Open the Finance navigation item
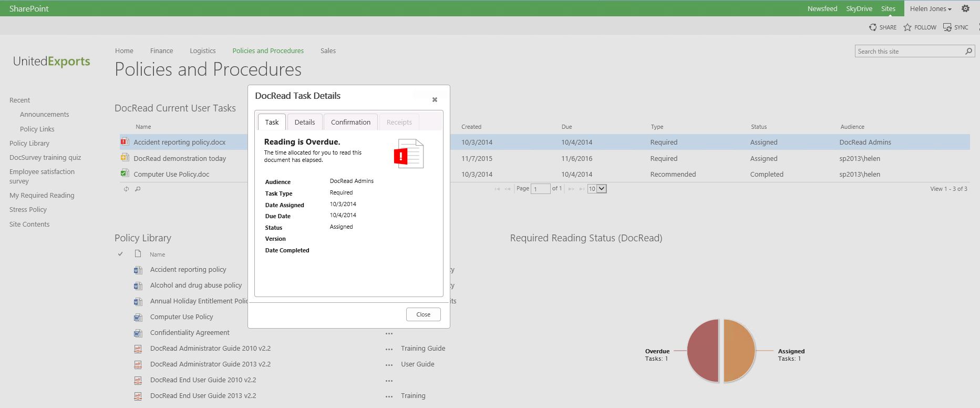 point(161,51)
